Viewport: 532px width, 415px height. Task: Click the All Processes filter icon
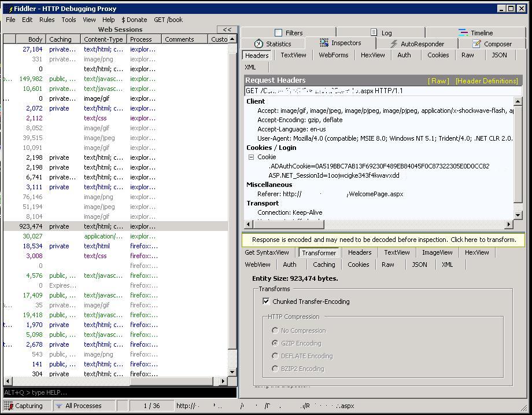(x=58, y=406)
